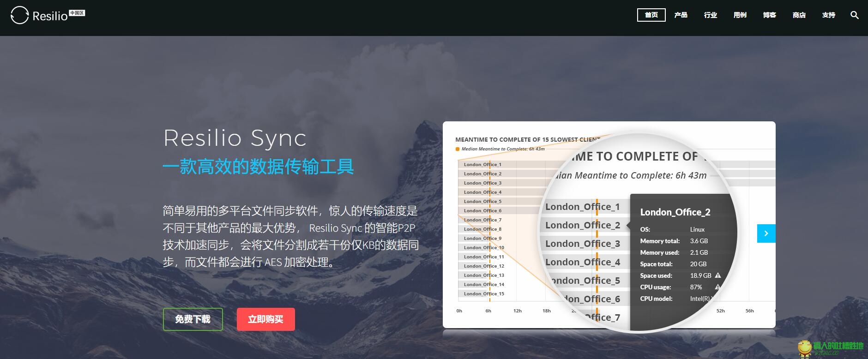Select the Resilio Sync heading
Image resolution: width=868 pixels, height=359 pixels.
click(x=235, y=138)
